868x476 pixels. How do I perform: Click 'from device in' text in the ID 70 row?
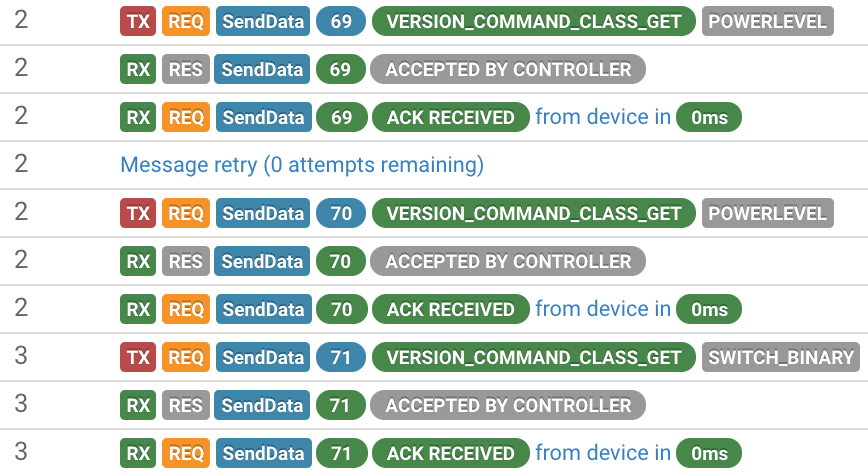tap(603, 309)
